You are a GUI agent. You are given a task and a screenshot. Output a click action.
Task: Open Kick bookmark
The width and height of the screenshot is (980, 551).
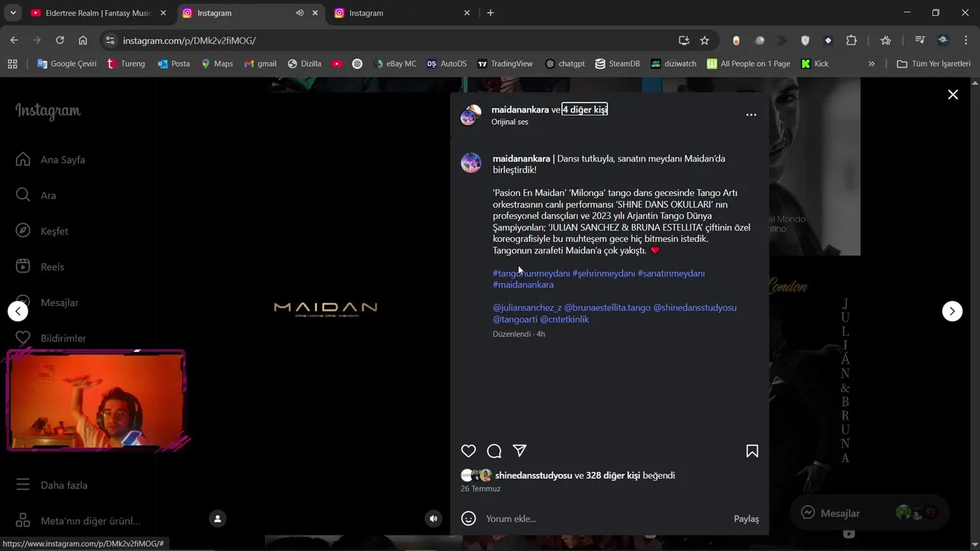(815, 64)
